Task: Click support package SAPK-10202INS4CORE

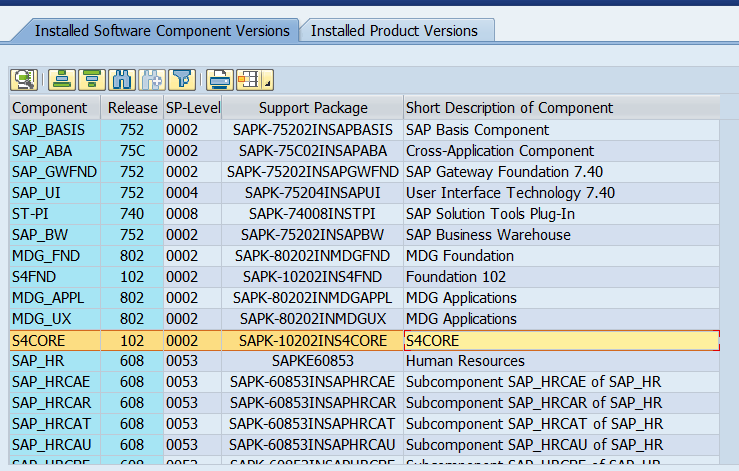Action: [x=312, y=340]
